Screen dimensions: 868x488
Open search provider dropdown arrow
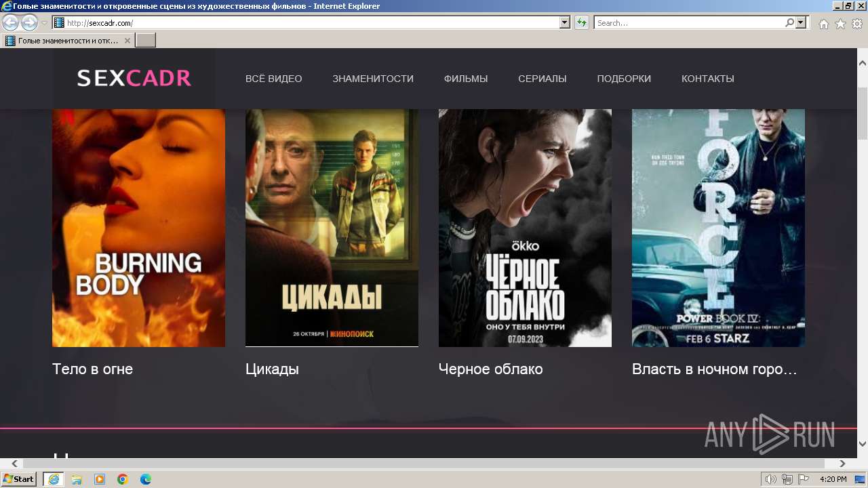tap(801, 22)
